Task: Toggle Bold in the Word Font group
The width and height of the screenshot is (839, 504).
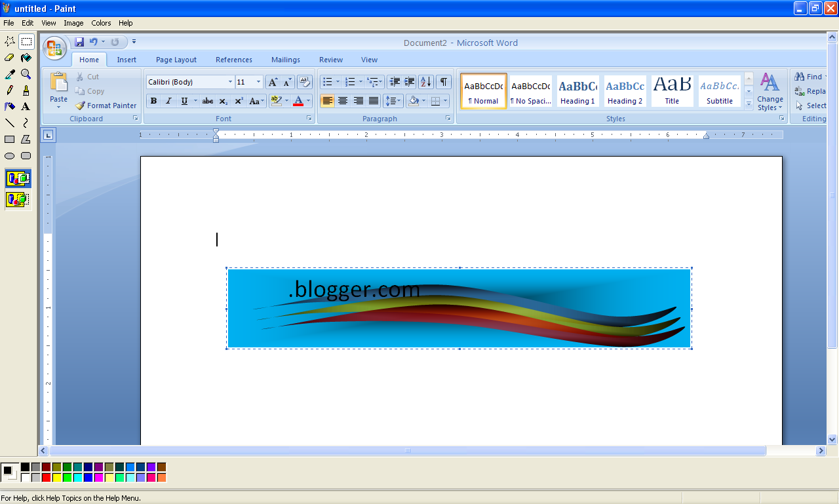Action: (153, 101)
